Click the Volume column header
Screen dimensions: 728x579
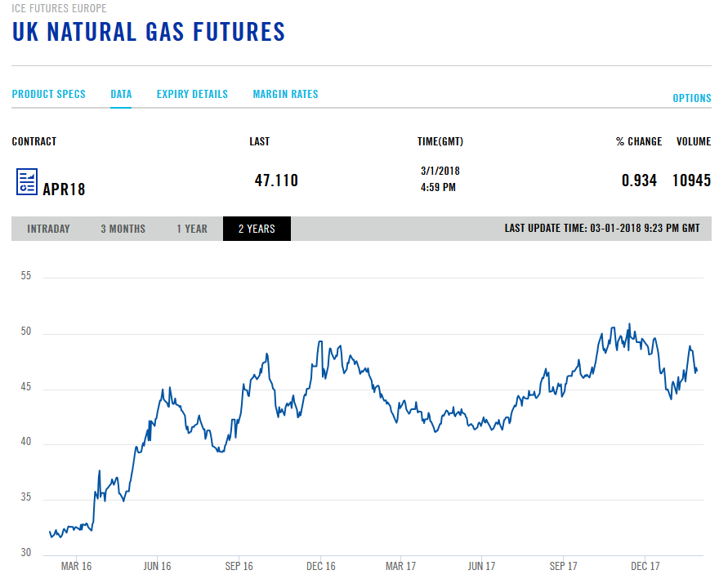click(x=694, y=141)
